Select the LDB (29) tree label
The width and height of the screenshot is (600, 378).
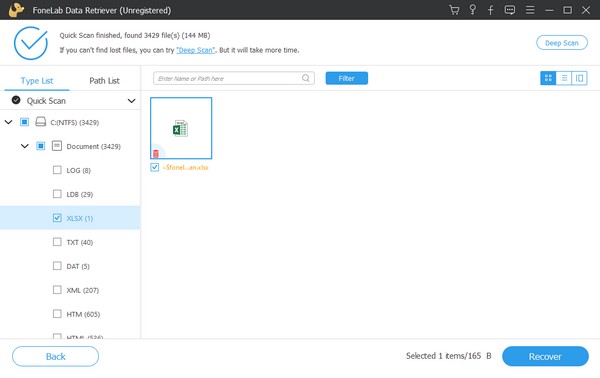tap(80, 194)
